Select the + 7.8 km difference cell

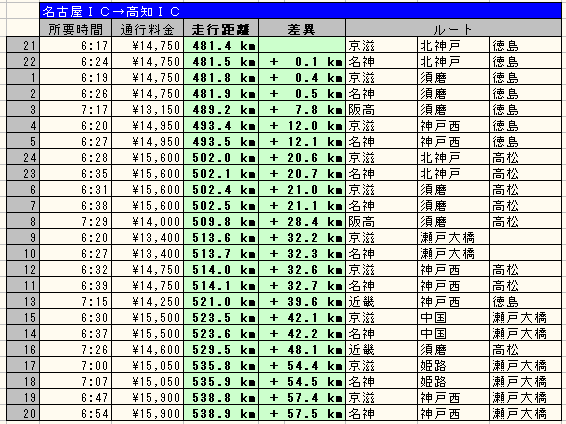click(302, 109)
